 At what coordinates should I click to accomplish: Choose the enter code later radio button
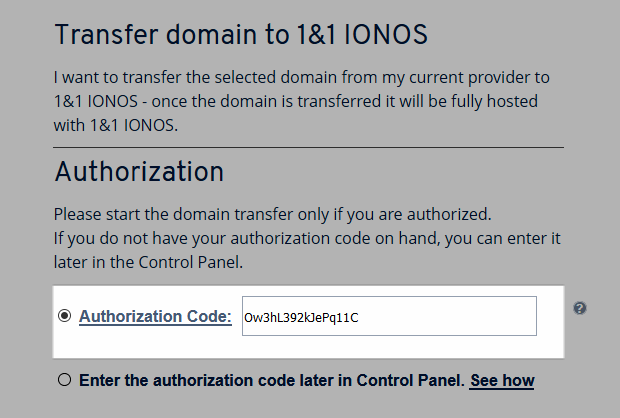click(65, 380)
